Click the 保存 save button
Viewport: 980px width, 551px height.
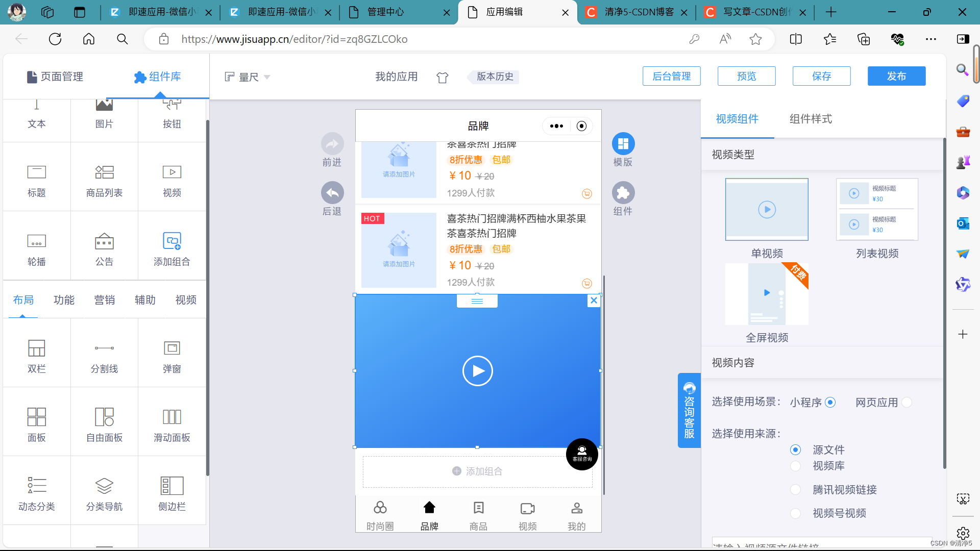tap(821, 76)
